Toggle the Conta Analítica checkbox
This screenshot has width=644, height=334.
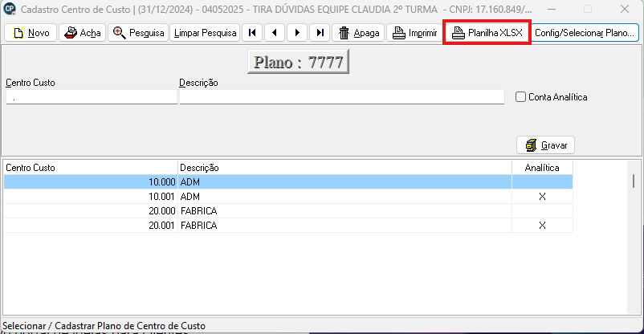click(x=520, y=97)
